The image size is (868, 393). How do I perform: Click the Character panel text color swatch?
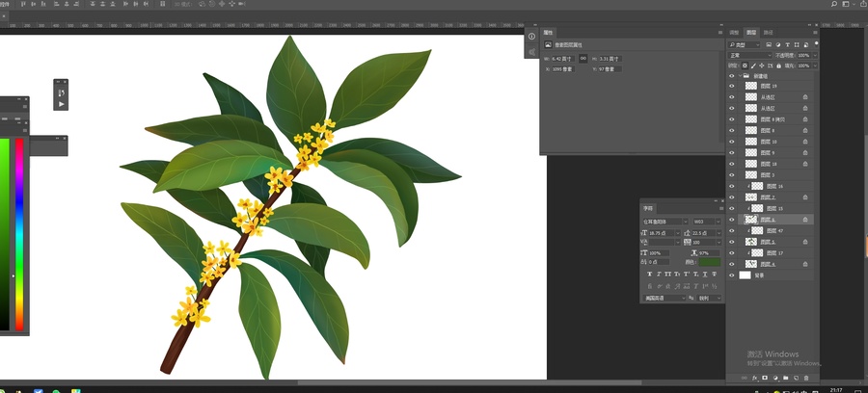click(x=710, y=262)
